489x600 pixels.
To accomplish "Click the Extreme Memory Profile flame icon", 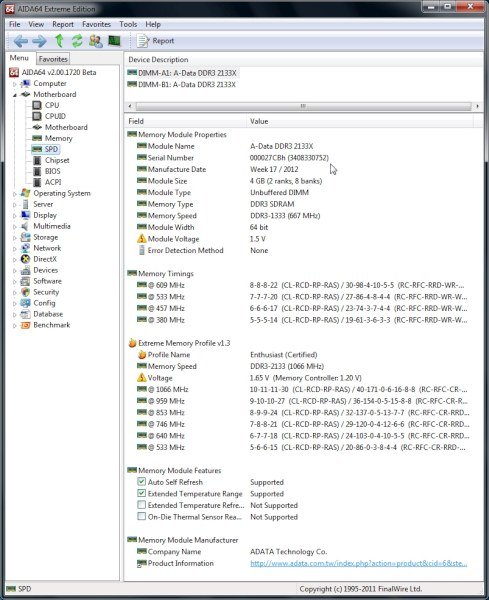I will click(132, 343).
